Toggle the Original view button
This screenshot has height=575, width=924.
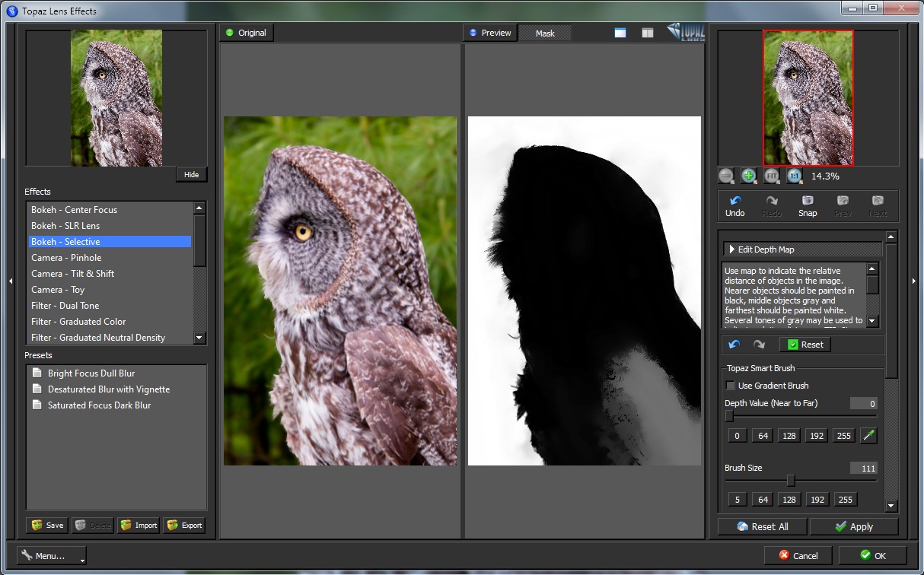tap(246, 33)
